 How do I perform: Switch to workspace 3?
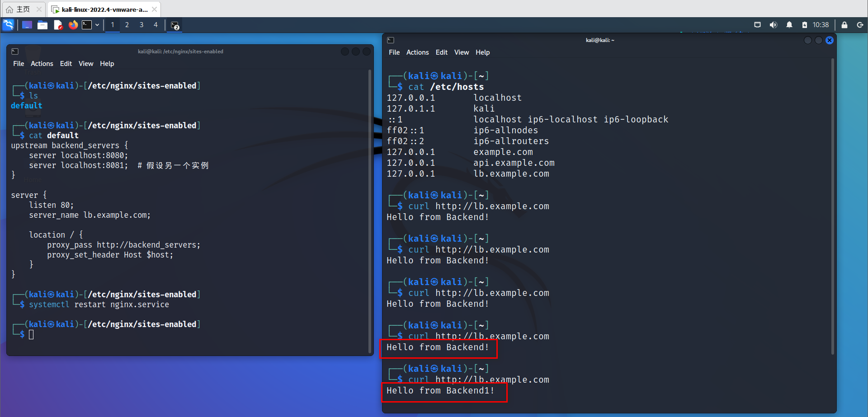(142, 25)
